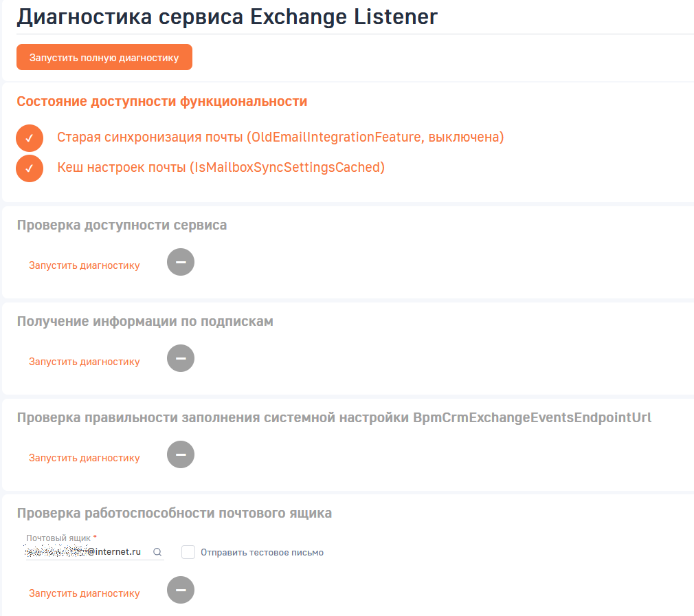Click the checkmark icon beside Старая синхронизация почты
Screen dimensions: 694x616
click(29, 137)
